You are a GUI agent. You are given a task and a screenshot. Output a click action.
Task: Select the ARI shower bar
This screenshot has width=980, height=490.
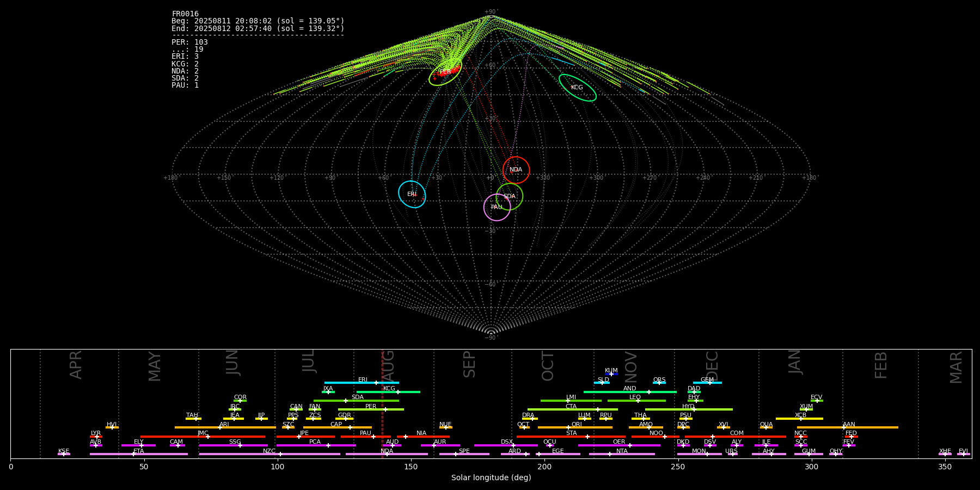click(x=225, y=427)
